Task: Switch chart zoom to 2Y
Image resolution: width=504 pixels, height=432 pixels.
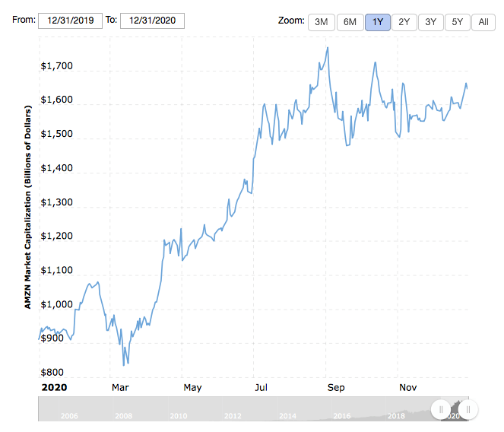Action: 404,22
